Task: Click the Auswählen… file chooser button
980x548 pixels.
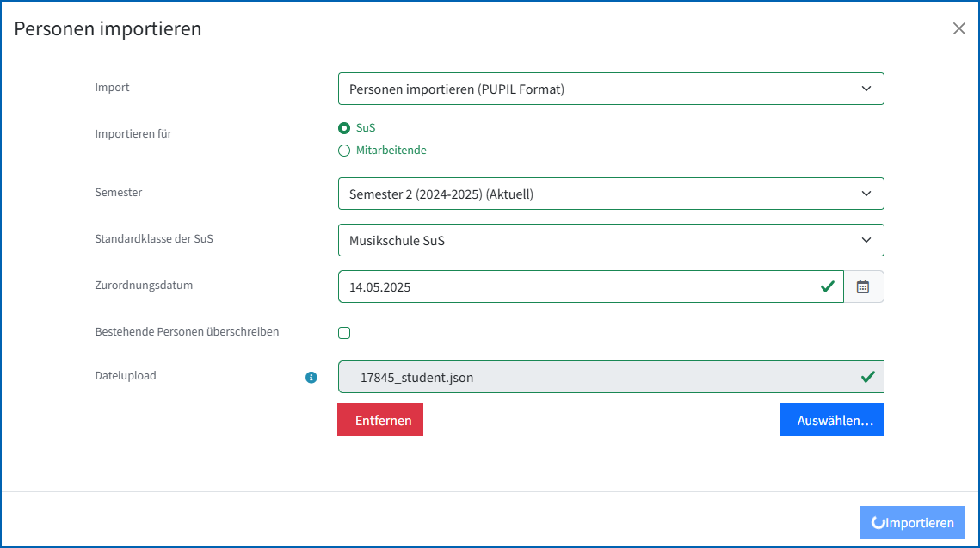Action: pyautogui.click(x=831, y=421)
